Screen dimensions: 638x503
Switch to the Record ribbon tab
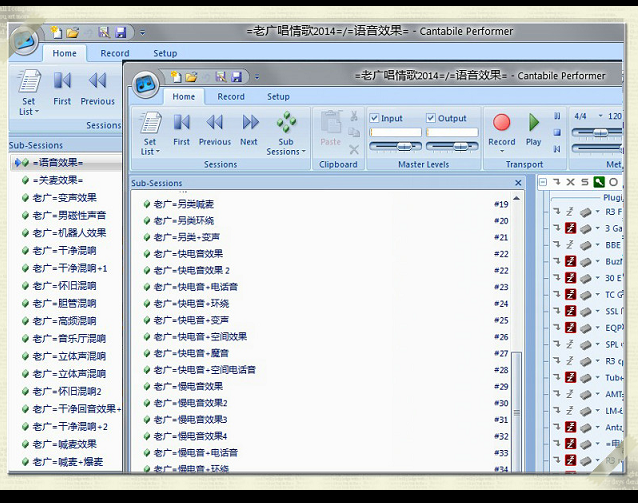[x=231, y=97]
